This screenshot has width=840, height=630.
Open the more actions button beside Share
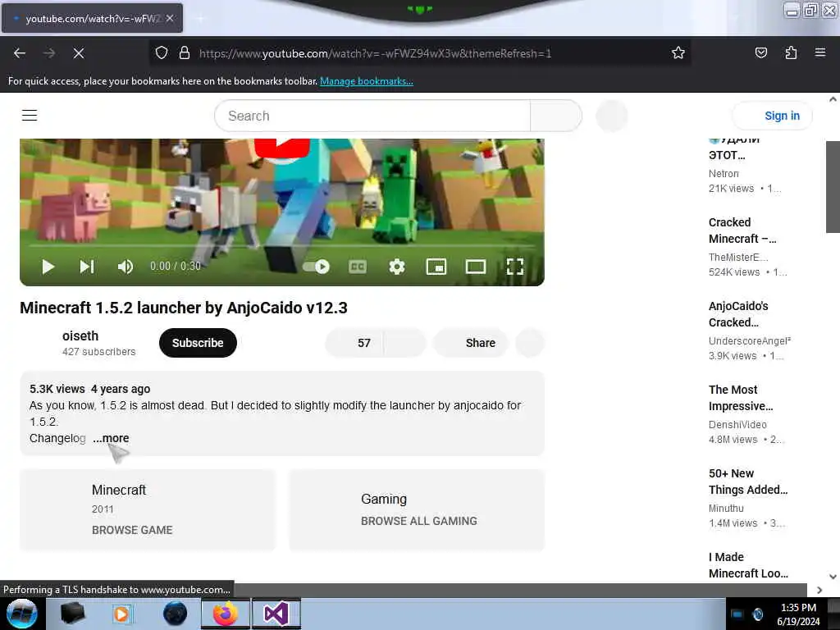pos(531,343)
